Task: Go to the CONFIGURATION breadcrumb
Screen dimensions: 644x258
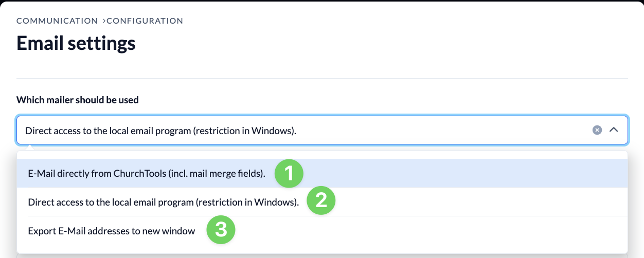Action: [x=145, y=21]
